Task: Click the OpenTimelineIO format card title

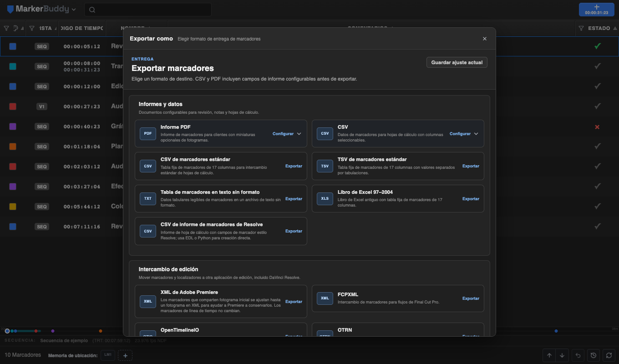Action: (180, 330)
